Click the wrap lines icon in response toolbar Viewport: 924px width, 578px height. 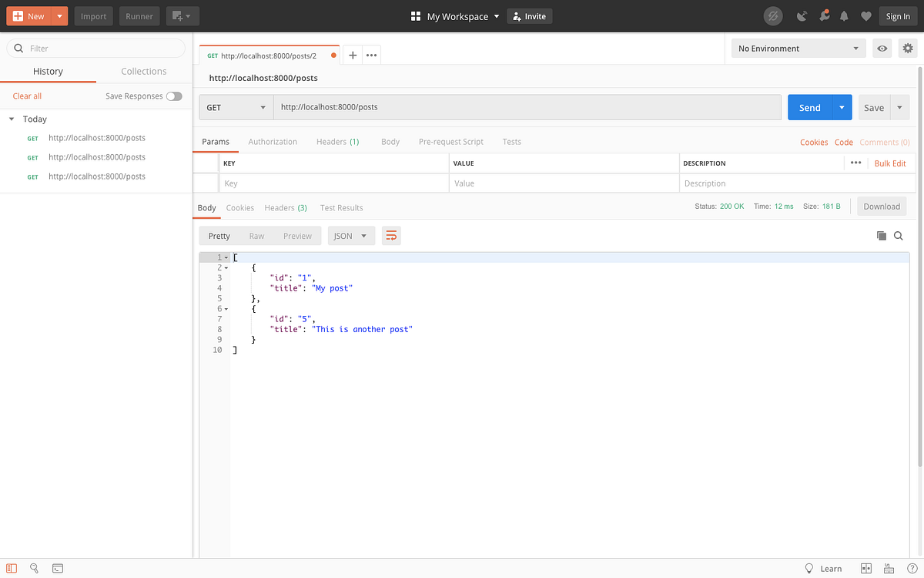click(391, 236)
